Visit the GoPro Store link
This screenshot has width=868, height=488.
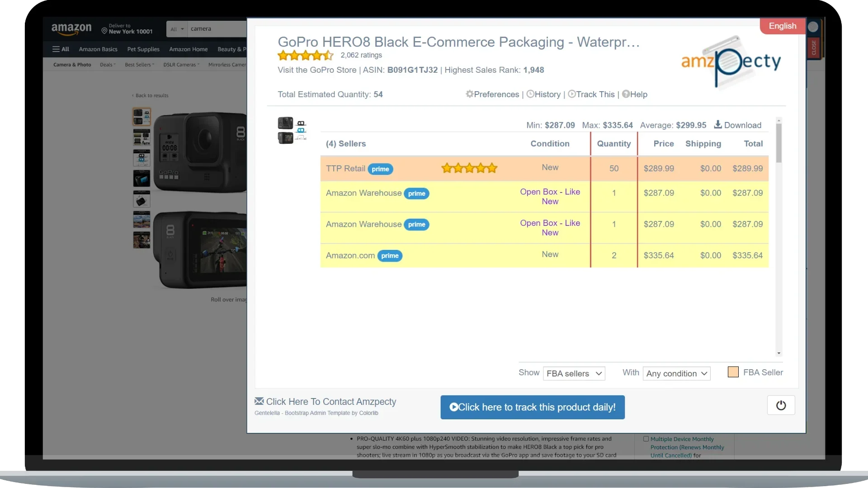[x=317, y=70]
